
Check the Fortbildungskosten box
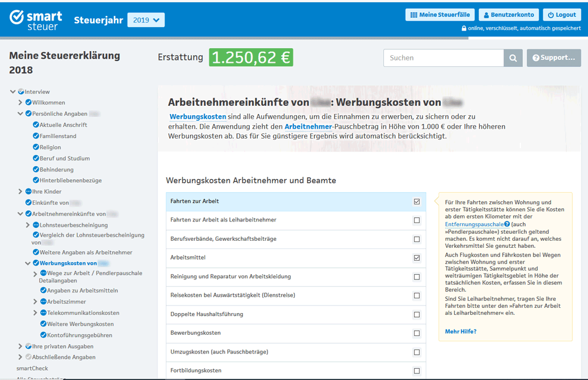coord(417,371)
